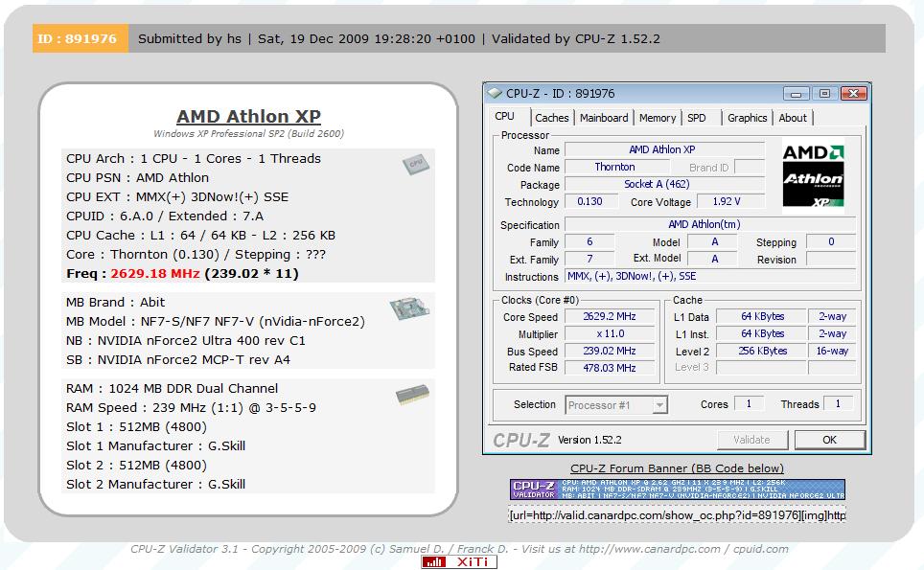Click the CPU-Z window title icon

pos(495,93)
